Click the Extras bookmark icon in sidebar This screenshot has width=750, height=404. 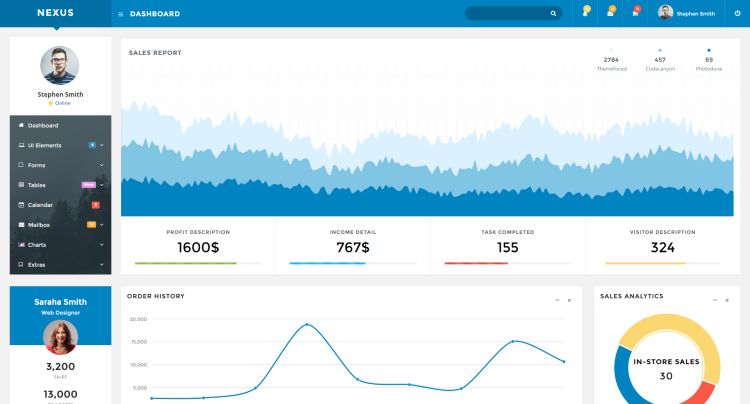21,264
